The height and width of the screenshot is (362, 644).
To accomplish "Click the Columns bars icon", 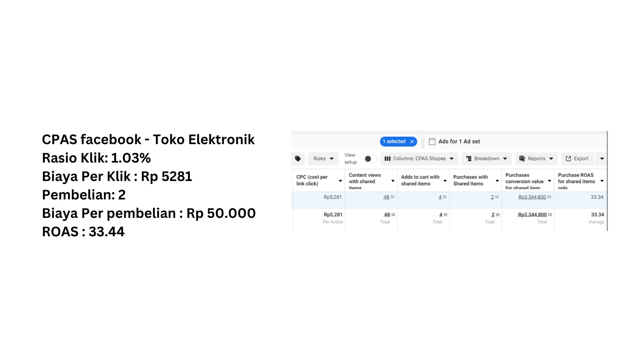I will click(x=387, y=159).
